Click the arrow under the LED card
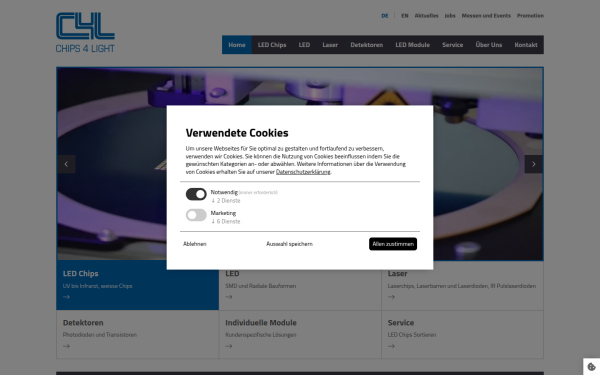 click(x=229, y=297)
